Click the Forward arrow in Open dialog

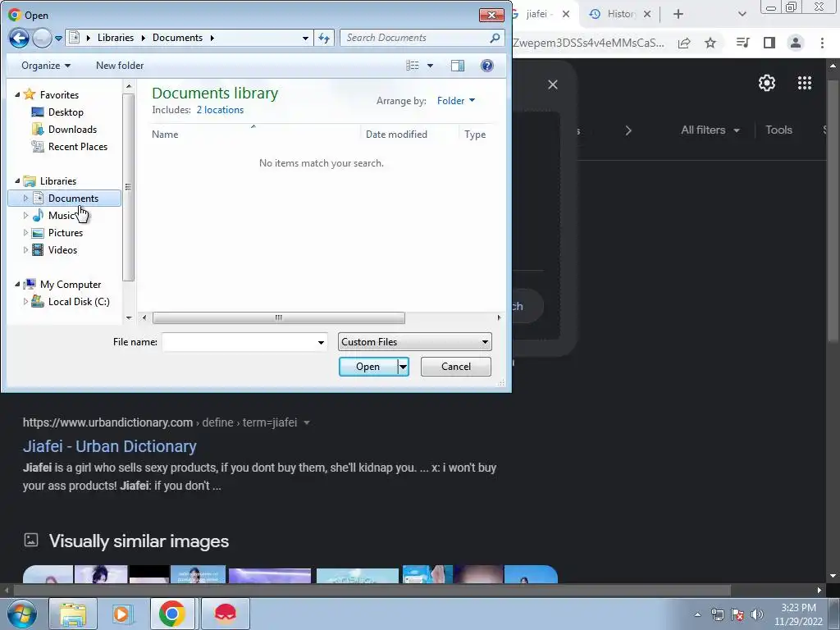pyautogui.click(x=42, y=38)
